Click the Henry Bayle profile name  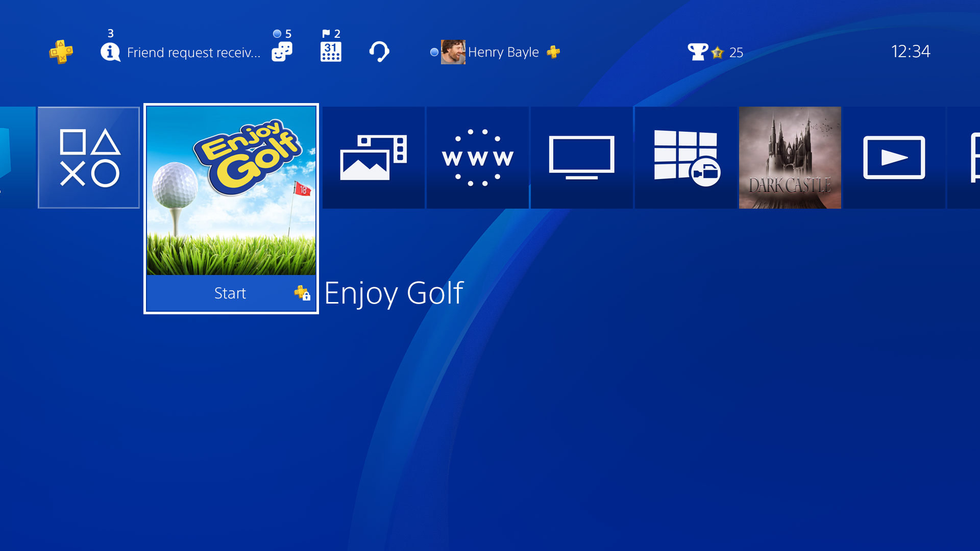click(x=503, y=52)
